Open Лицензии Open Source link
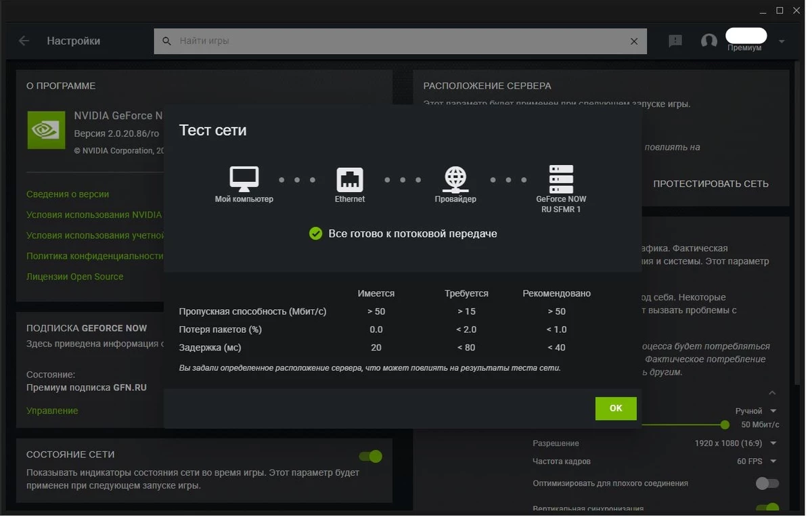This screenshot has height=517, width=812. [75, 277]
